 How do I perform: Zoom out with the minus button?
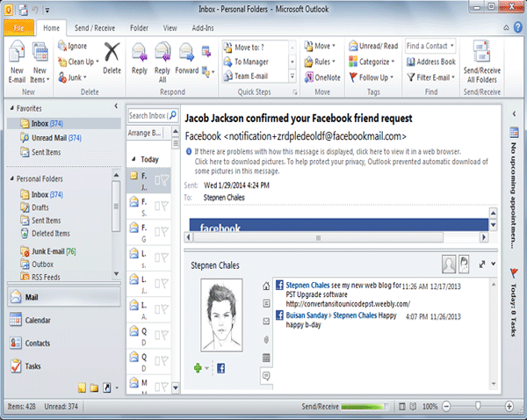[446, 407]
